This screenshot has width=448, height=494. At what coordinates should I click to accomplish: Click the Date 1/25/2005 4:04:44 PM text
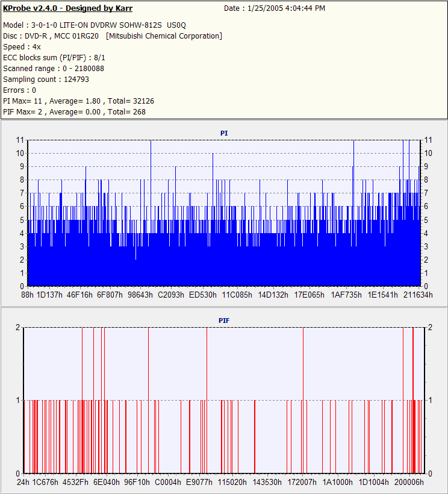(x=274, y=8)
